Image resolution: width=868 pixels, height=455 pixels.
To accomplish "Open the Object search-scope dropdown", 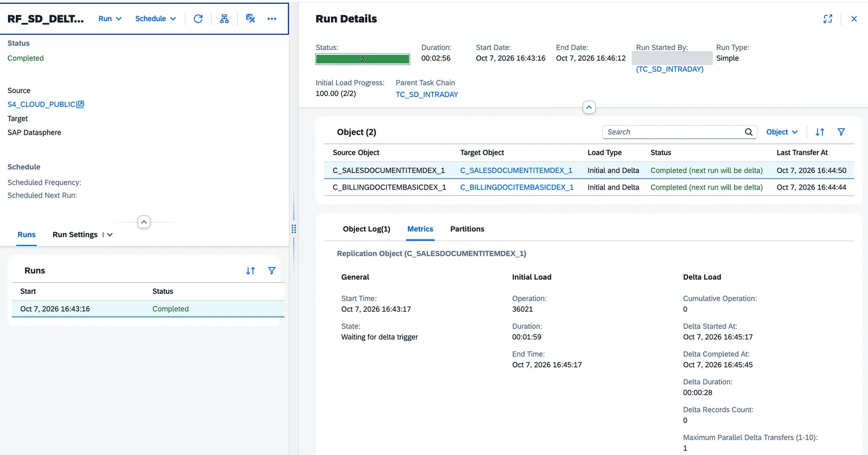I will coord(782,132).
